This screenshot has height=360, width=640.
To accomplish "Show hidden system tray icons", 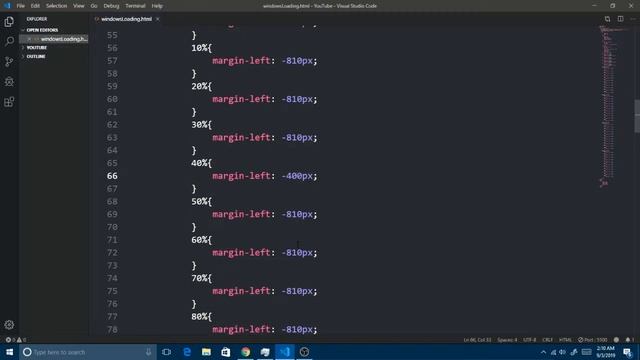I will tap(543, 352).
